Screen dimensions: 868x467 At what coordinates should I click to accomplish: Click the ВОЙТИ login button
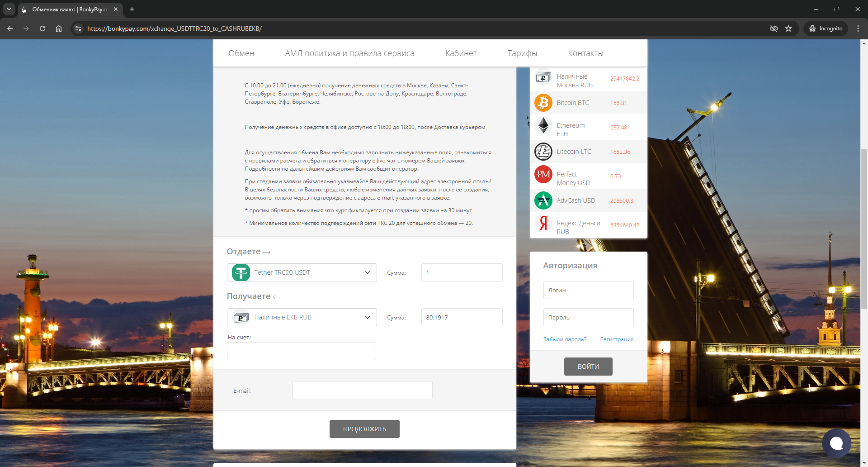coord(588,367)
